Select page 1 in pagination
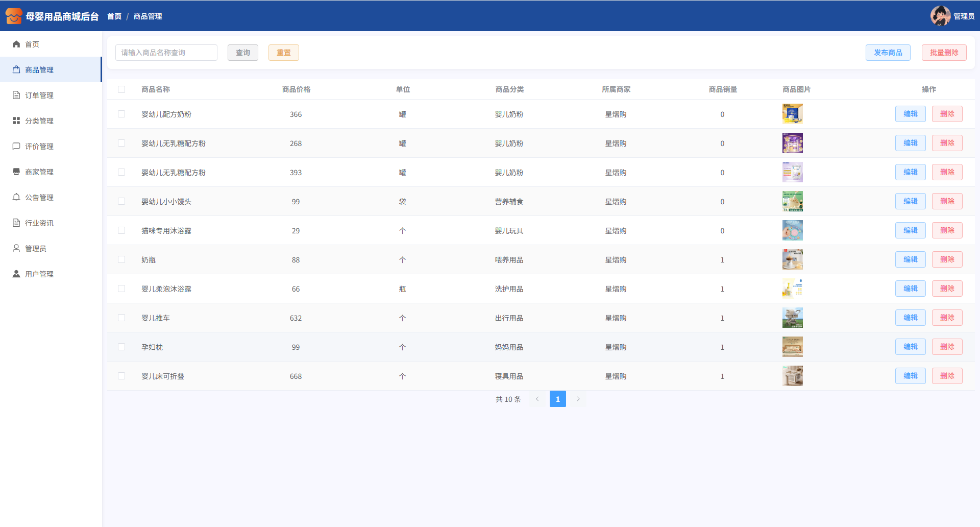 coord(557,399)
